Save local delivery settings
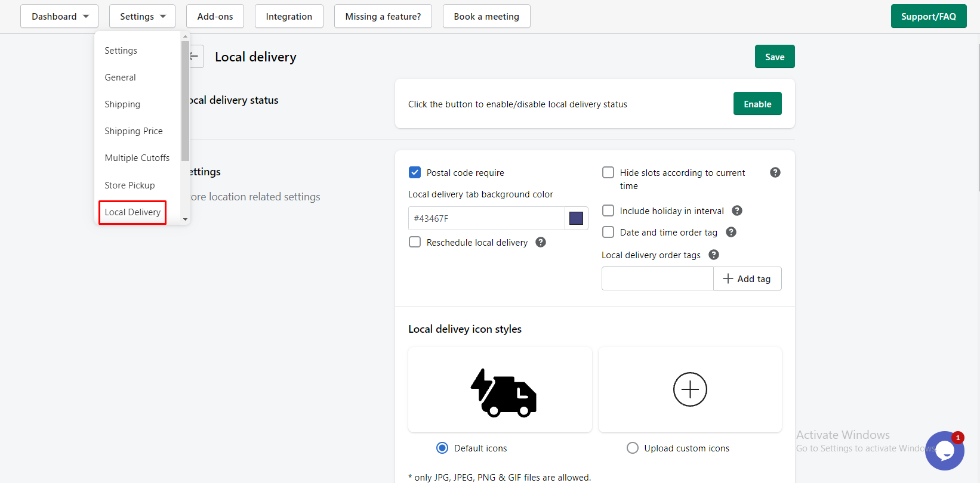 [x=775, y=57]
